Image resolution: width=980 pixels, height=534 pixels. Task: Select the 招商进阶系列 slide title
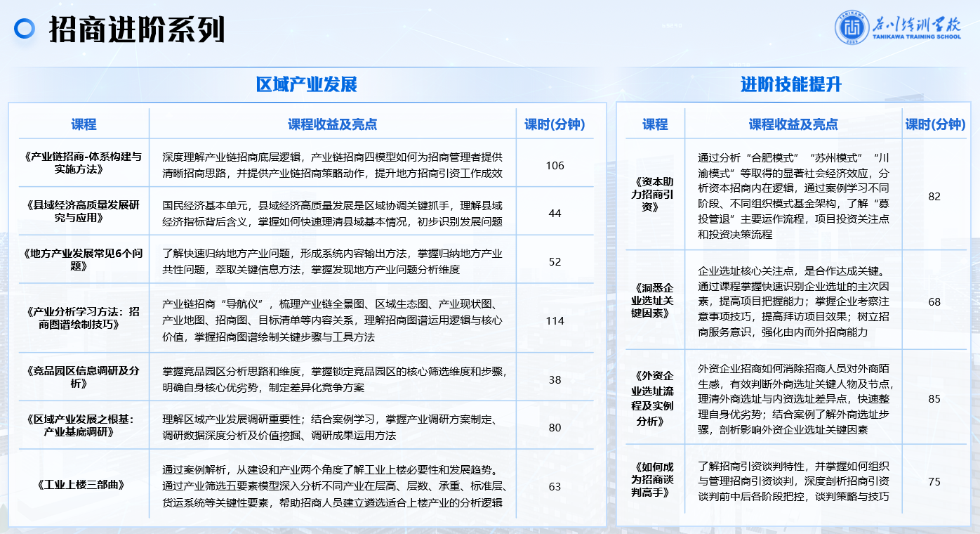(x=138, y=30)
